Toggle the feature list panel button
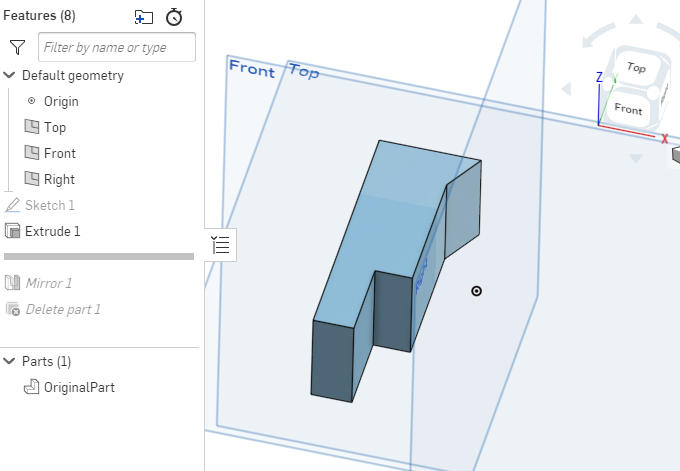 click(221, 245)
